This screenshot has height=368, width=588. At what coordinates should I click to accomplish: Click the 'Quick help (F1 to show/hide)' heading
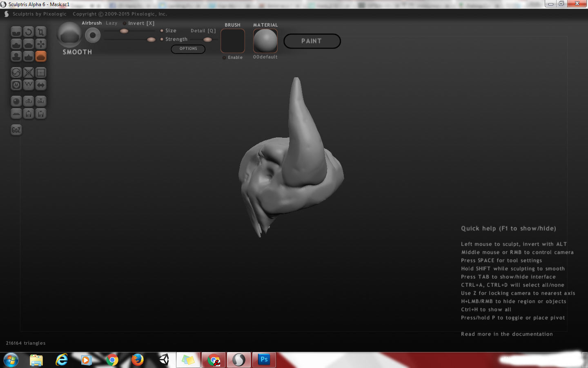(508, 229)
